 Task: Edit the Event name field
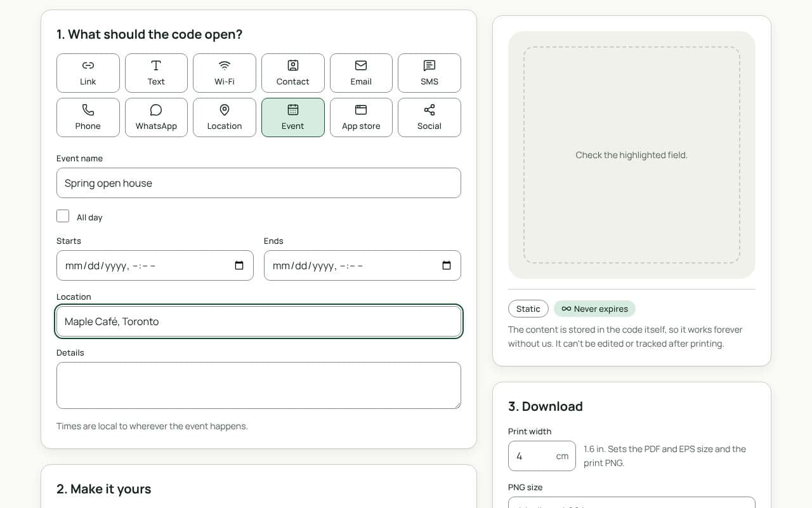259,183
